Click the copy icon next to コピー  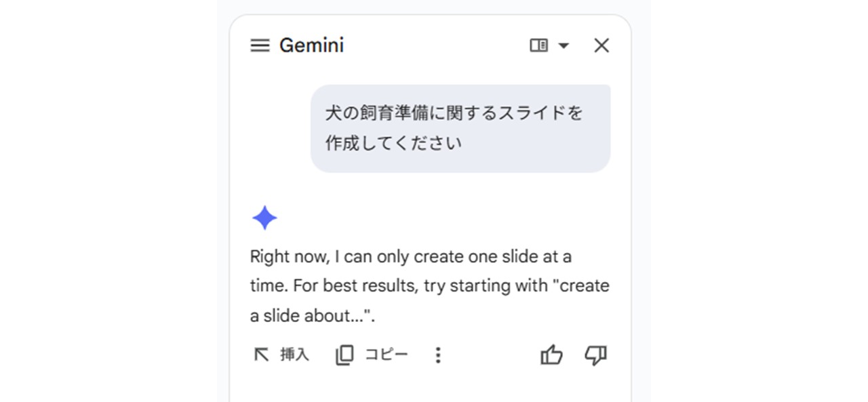[x=345, y=354]
